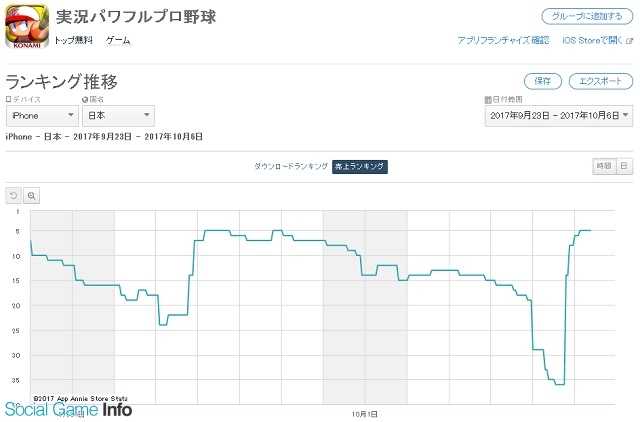This screenshot has height=422, width=640.
Task: Select the ゲーム category tab
Action: [x=118, y=40]
